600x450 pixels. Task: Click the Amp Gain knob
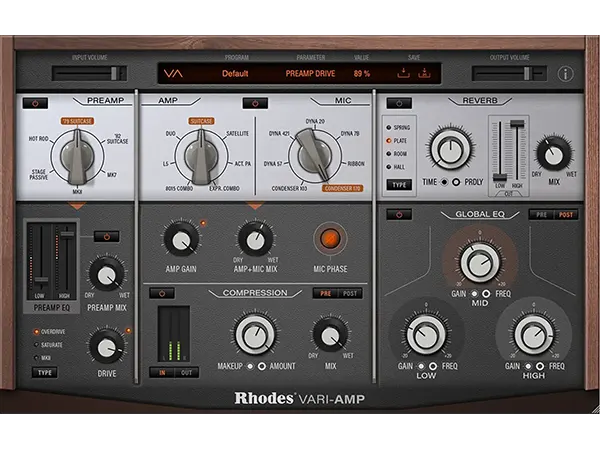(x=181, y=240)
